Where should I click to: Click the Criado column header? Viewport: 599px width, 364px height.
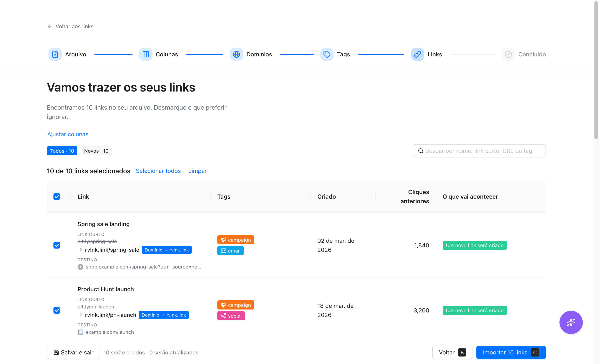coord(327,197)
